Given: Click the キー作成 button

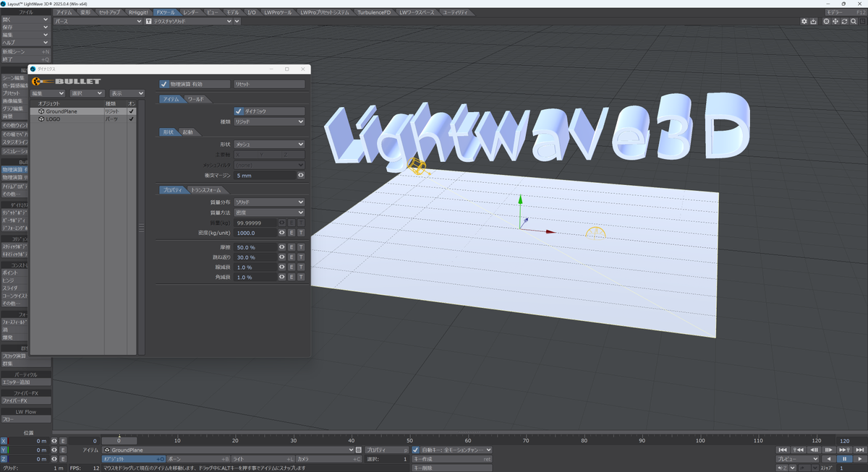Looking at the screenshot, I should (451, 459).
